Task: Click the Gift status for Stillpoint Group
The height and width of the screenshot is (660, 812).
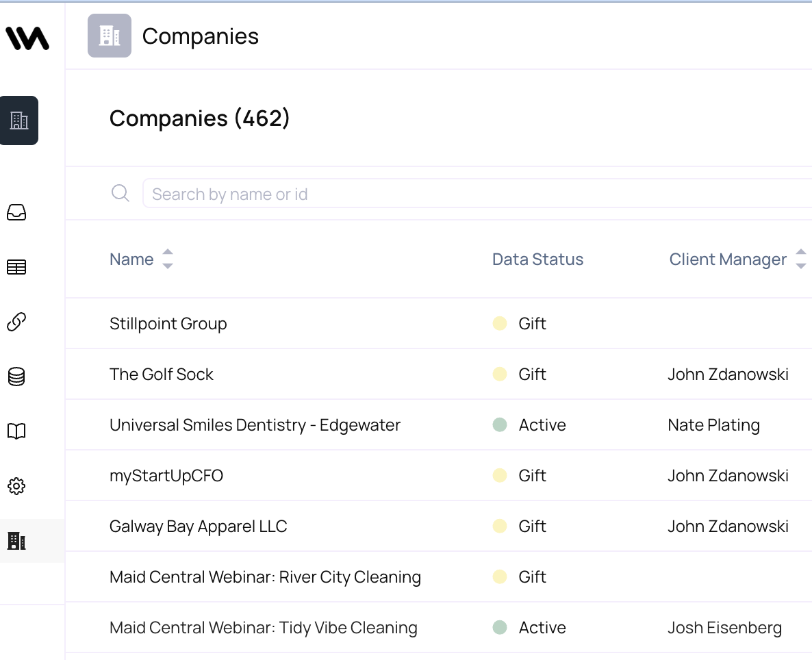Action: pyautogui.click(x=520, y=323)
